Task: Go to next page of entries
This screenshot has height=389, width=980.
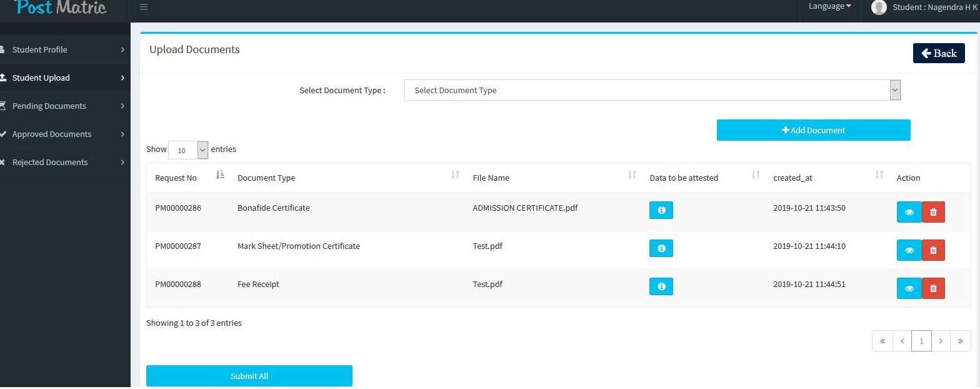Action: 941,341
